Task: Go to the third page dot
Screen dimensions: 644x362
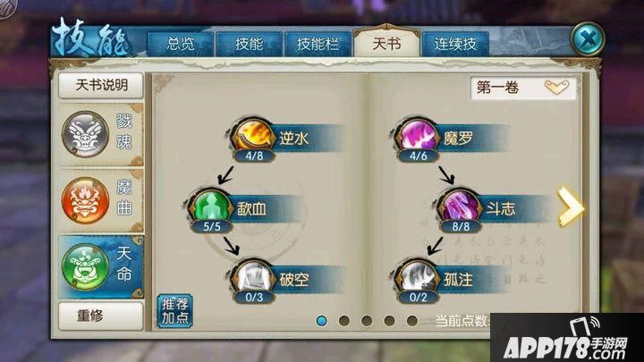Action: coord(367,321)
